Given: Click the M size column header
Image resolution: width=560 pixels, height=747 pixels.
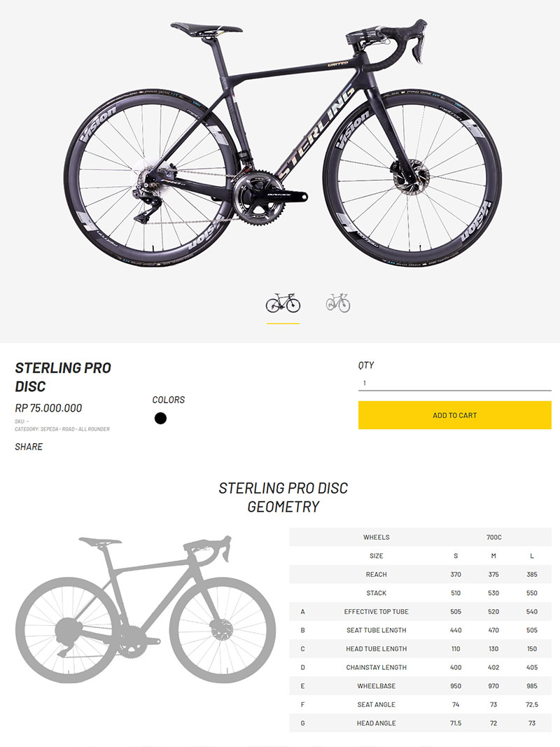Looking at the screenshot, I should click(493, 556).
